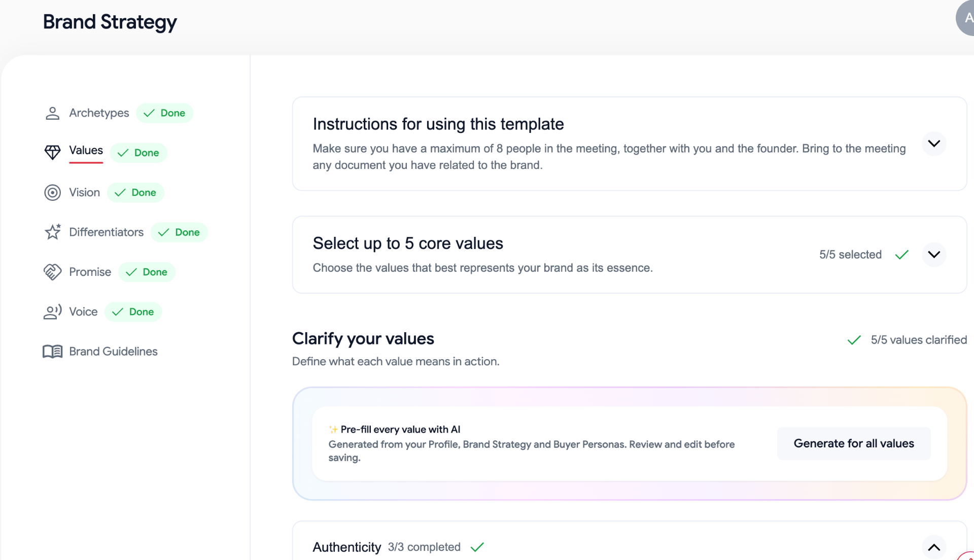
Task: Click the Promise handshake icon
Action: (x=52, y=272)
